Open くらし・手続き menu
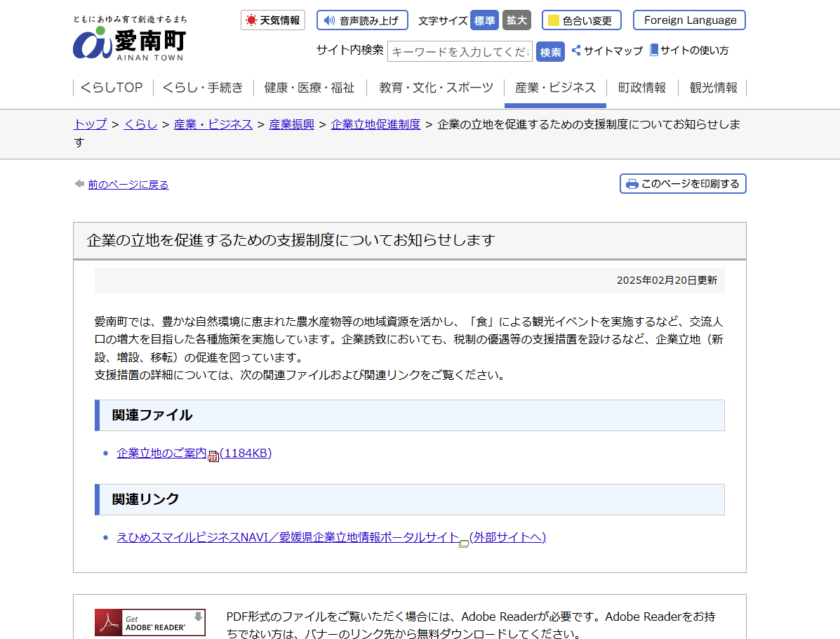This screenshot has height=639, width=840. pyautogui.click(x=203, y=87)
